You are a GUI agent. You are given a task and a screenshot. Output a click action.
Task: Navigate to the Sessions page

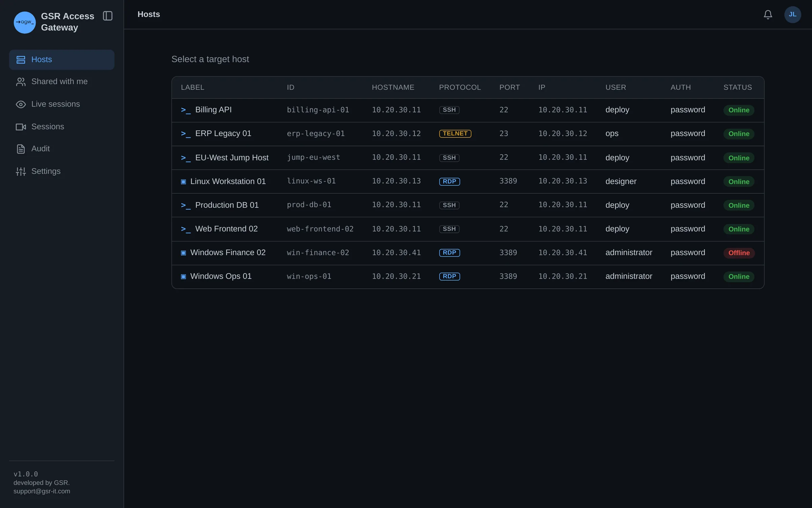point(62,127)
